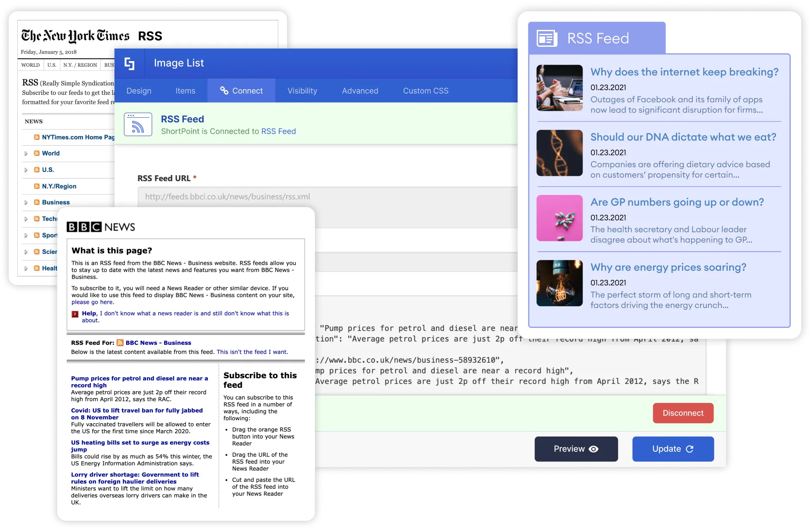Click the ShortPoint logo icon in Image List header

click(x=129, y=63)
